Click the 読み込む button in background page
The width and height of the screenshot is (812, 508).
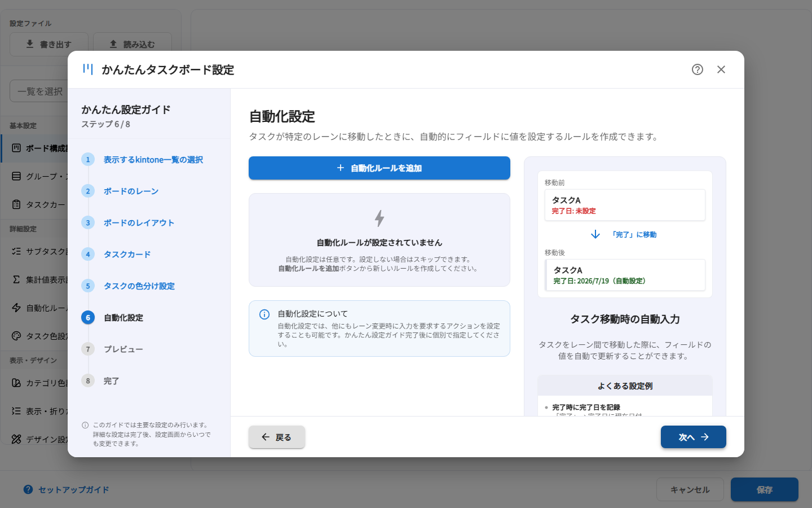point(133,44)
